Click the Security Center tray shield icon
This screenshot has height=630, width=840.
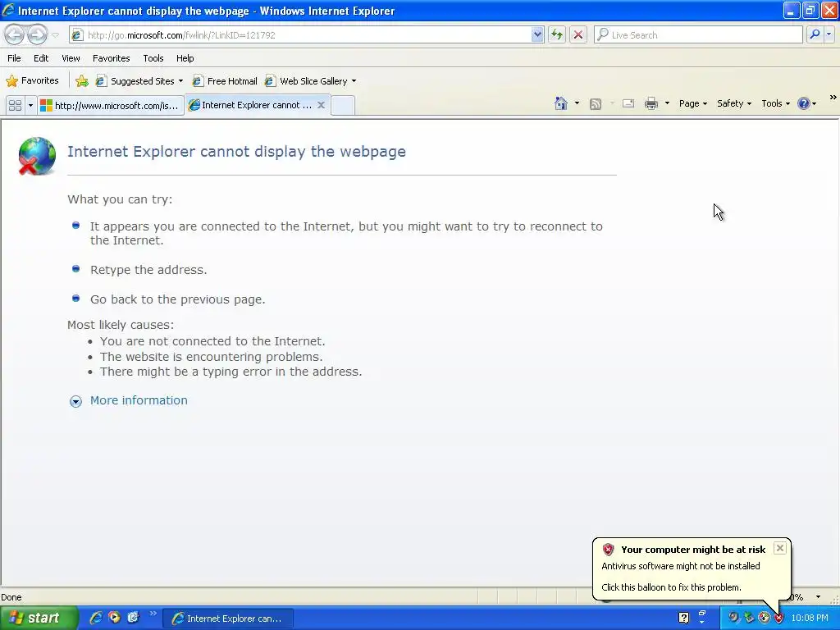[778, 619]
